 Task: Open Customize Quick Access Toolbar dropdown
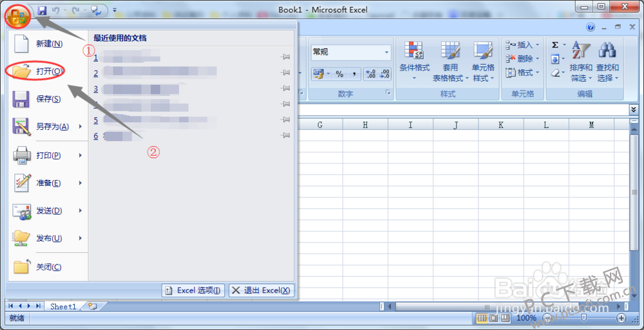click(115, 10)
